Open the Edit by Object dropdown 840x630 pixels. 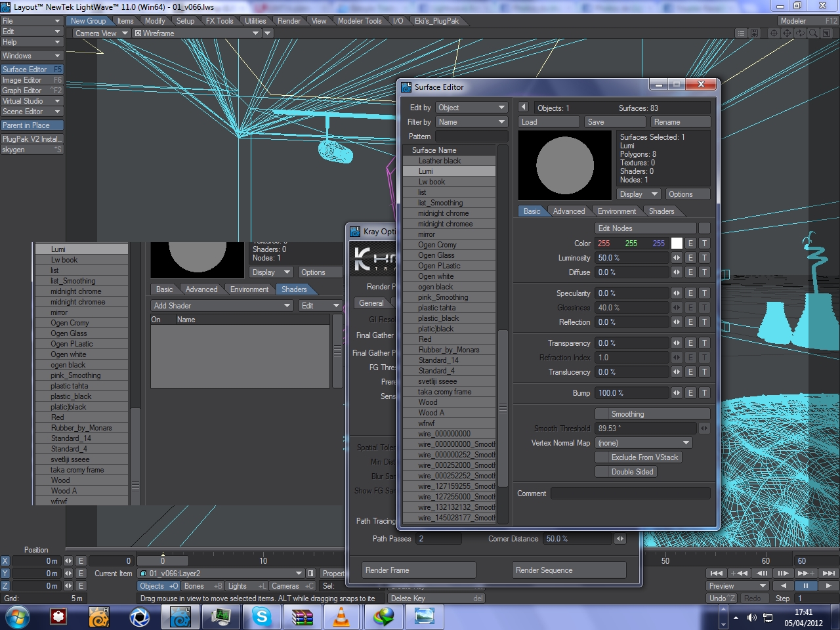pos(471,108)
